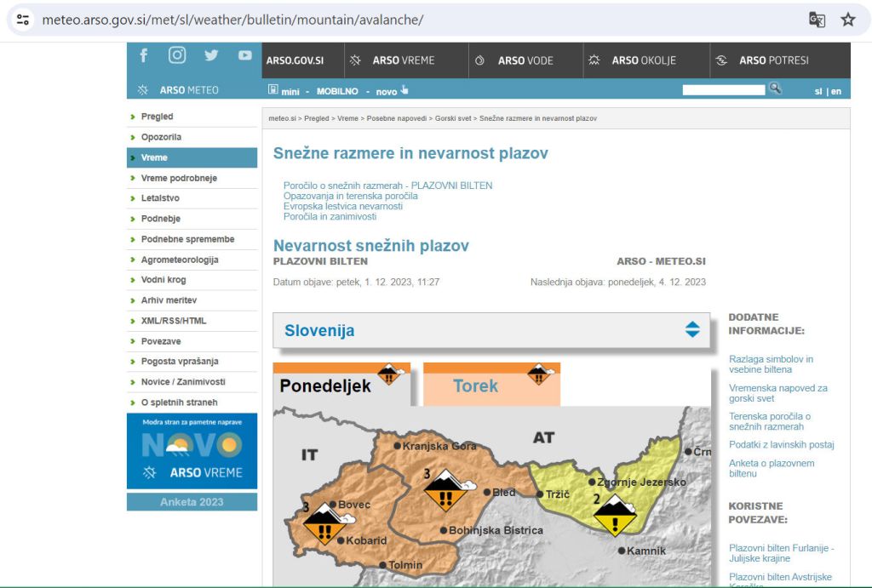872x588 pixels.
Task: Open ARSO Instagram page icon
Action: pyautogui.click(x=177, y=55)
